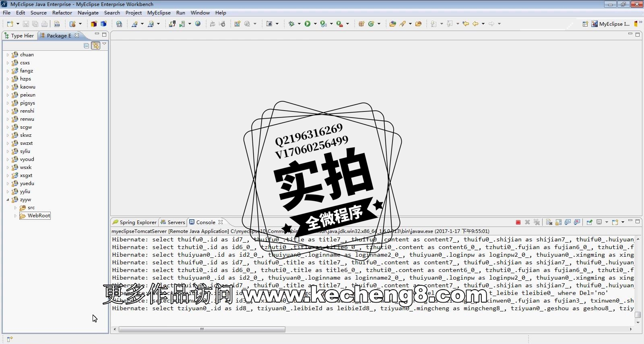The width and height of the screenshot is (644, 344).
Task: Maximize the editor area
Action: [x=638, y=35]
